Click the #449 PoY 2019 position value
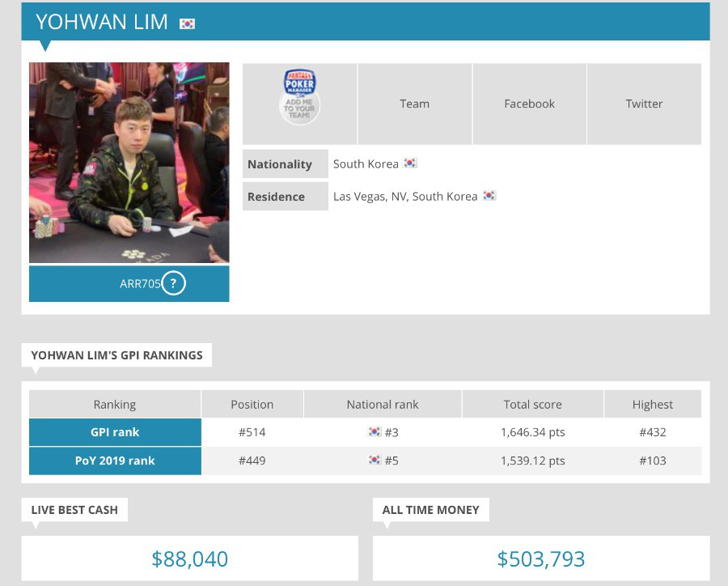Image resolution: width=728 pixels, height=586 pixels. (x=252, y=461)
